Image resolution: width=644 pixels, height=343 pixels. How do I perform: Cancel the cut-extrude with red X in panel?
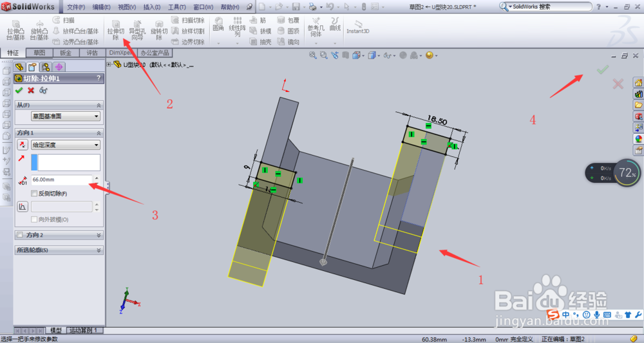point(31,90)
